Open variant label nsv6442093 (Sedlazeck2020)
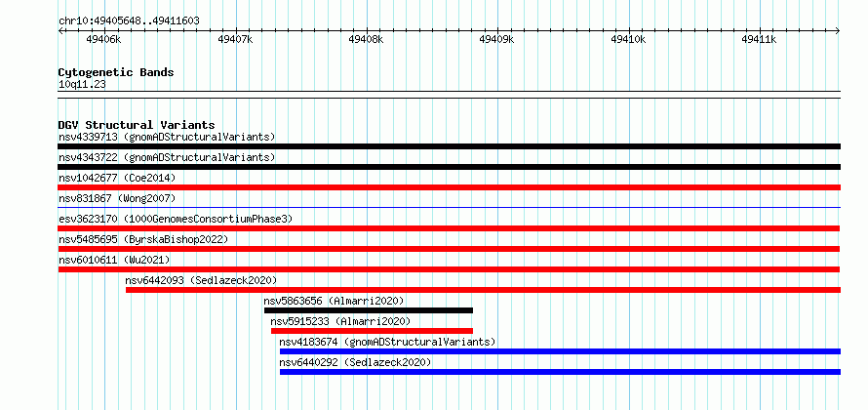The width and height of the screenshot is (868, 410). point(201,280)
